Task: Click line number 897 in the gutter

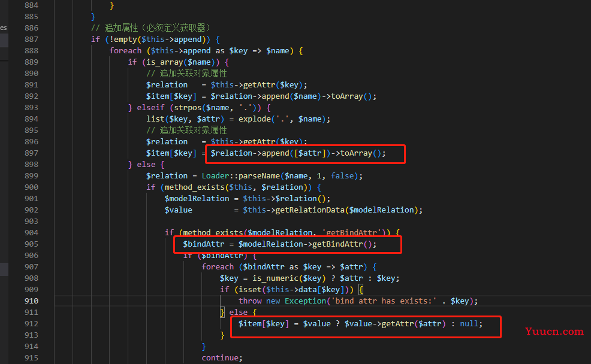Action: 31,153
